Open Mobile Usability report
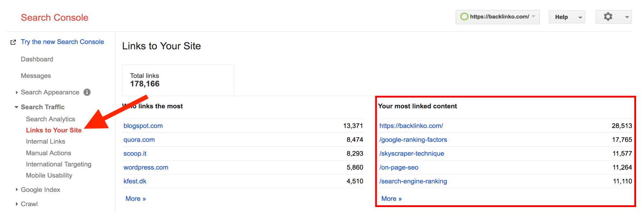The height and width of the screenshot is (216, 644). click(49, 175)
